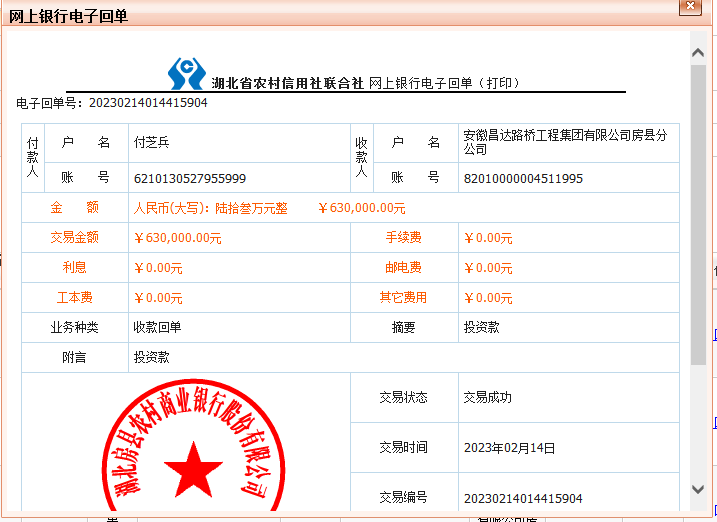Click the 手续费 value ￥0.00元
Image resolution: width=717 pixels, height=522 pixels.
click(x=487, y=238)
